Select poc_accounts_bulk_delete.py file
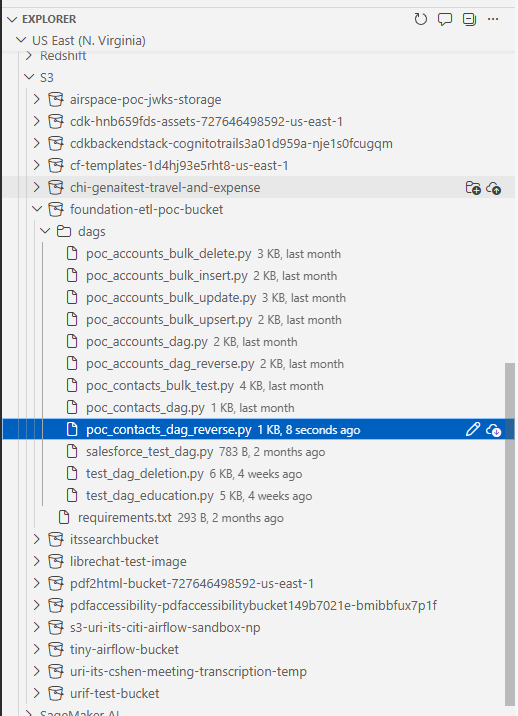 169,253
